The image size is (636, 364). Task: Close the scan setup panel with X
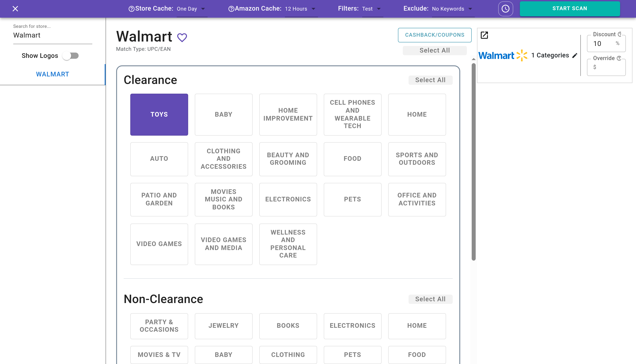[x=15, y=9]
